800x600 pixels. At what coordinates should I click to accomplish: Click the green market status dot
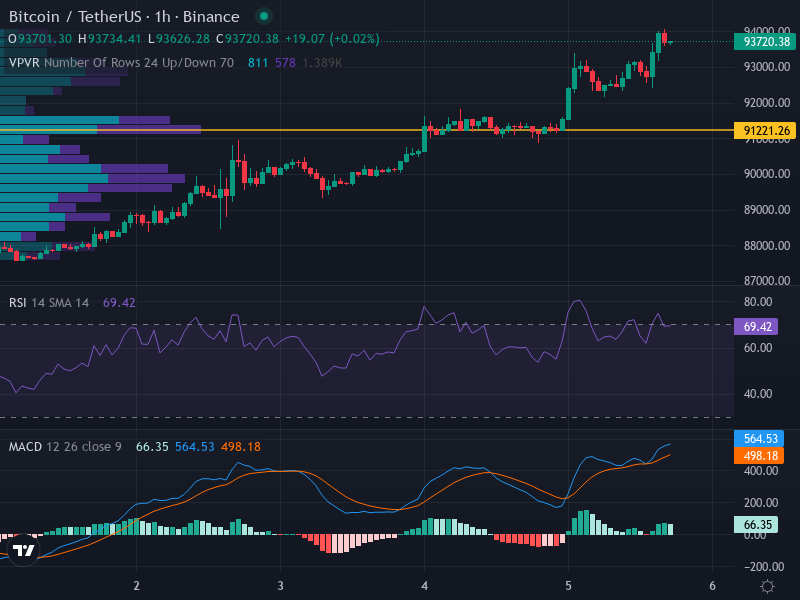[263, 16]
